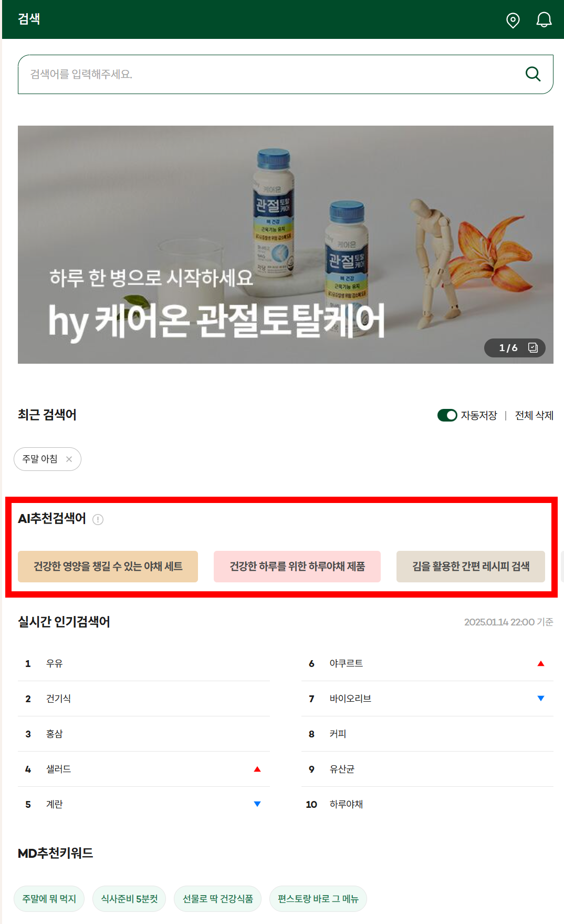
Task: Select AI suggestion '김을 활용한 간편 레시피 검색'
Action: 471,567
